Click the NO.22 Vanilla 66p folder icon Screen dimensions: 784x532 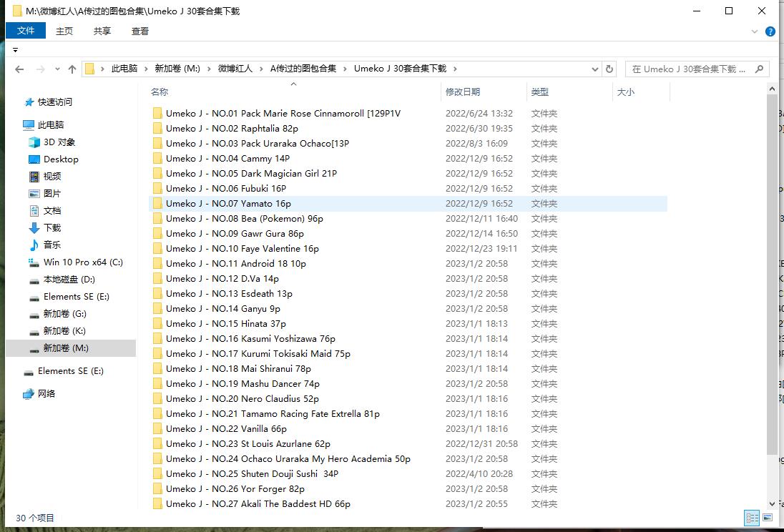[157, 428]
